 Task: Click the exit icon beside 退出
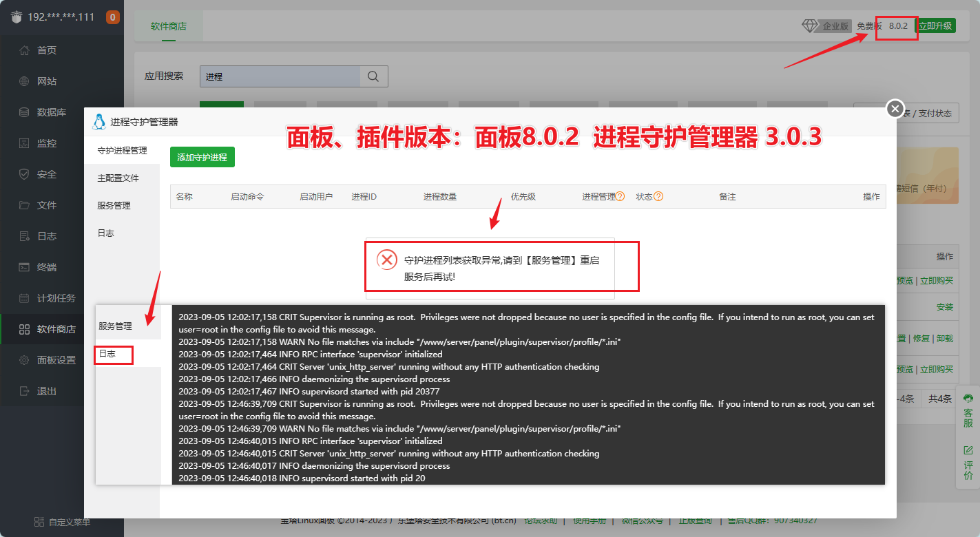pyautogui.click(x=24, y=391)
